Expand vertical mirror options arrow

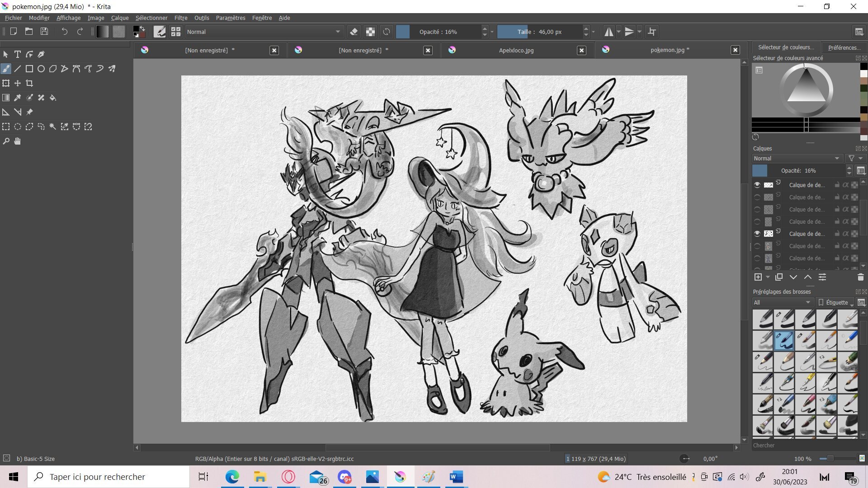click(639, 32)
